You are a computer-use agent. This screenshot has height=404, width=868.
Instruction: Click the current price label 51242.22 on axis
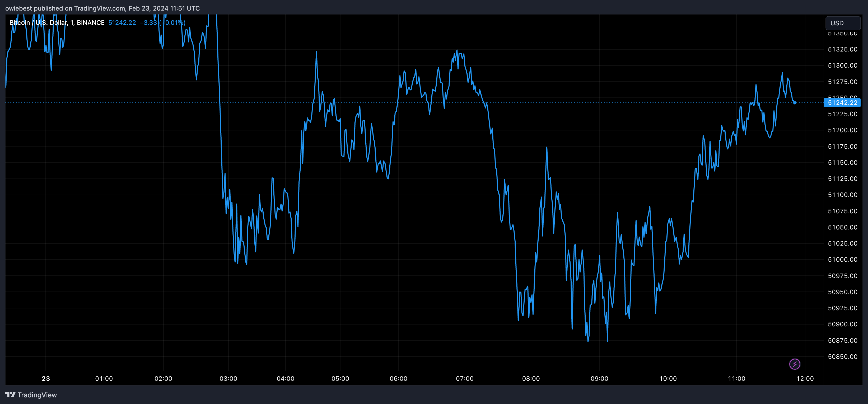tap(842, 103)
